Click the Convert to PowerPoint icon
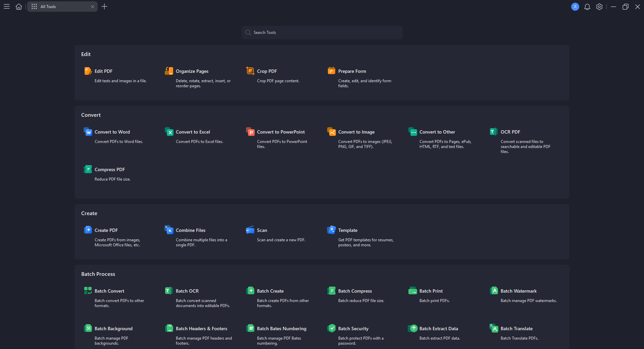This screenshot has width=644, height=349. click(250, 132)
